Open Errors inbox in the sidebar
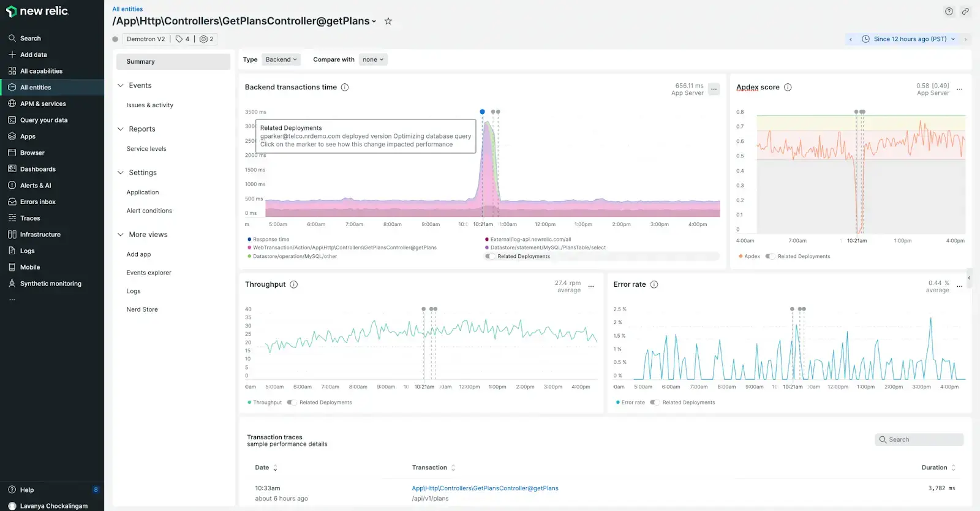 37,202
